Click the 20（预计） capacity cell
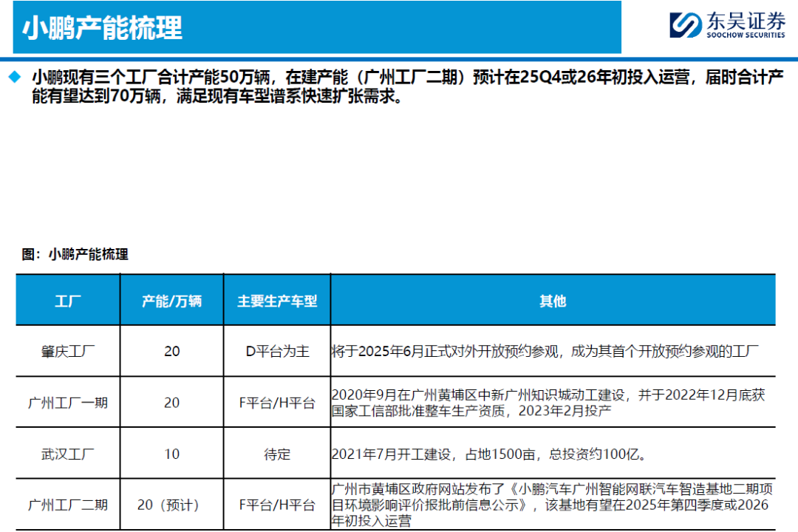Image resolution: width=798 pixels, height=532 pixels. pyautogui.click(x=171, y=505)
